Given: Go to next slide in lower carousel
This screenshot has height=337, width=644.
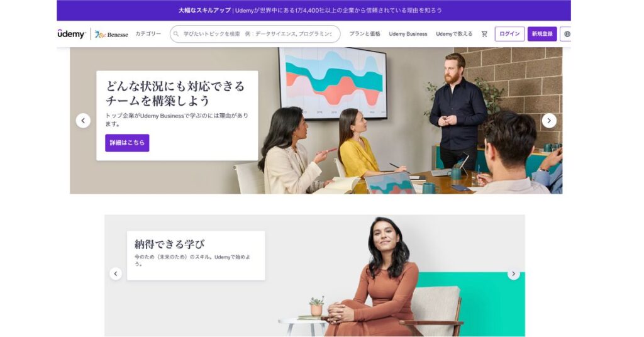Looking at the screenshot, I should tap(513, 273).
